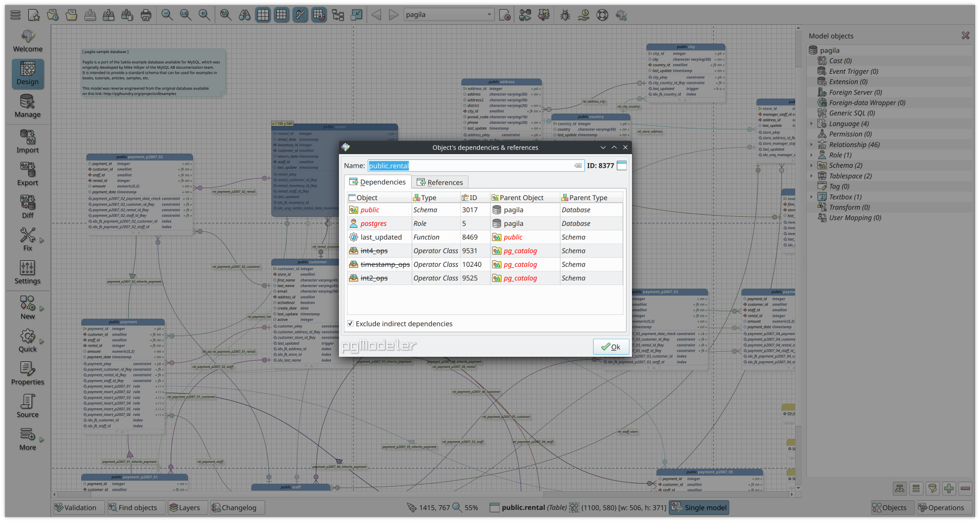The height and width of the screenshot is (522, 980).
Task: Open the Diff tool
Action: click(28, 207)
